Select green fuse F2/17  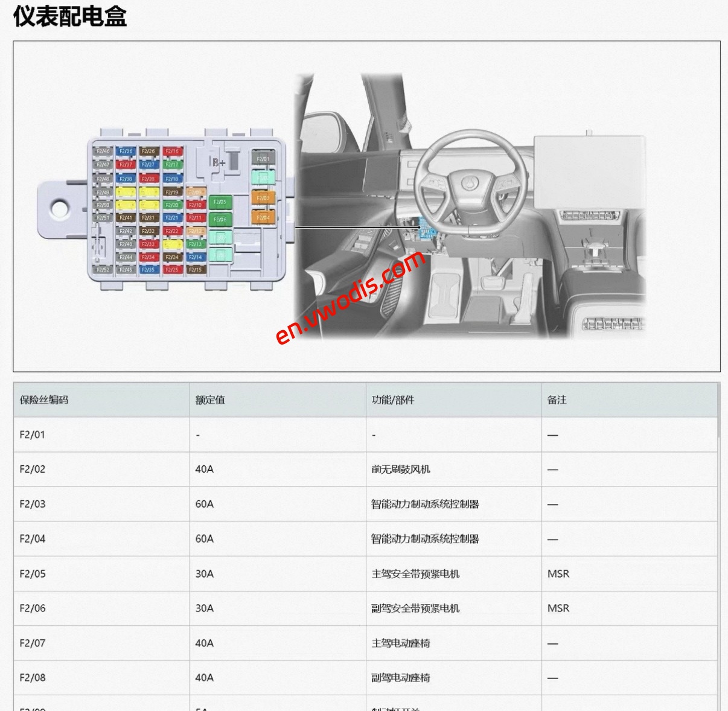coord(171,164)
